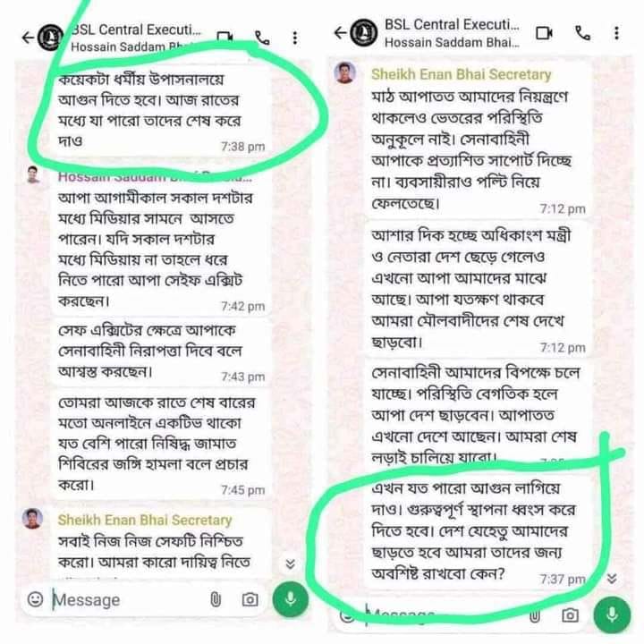Jump to latest messages in right chat
The width and height of the screenshot is (644, 644).
pos(612,579)
